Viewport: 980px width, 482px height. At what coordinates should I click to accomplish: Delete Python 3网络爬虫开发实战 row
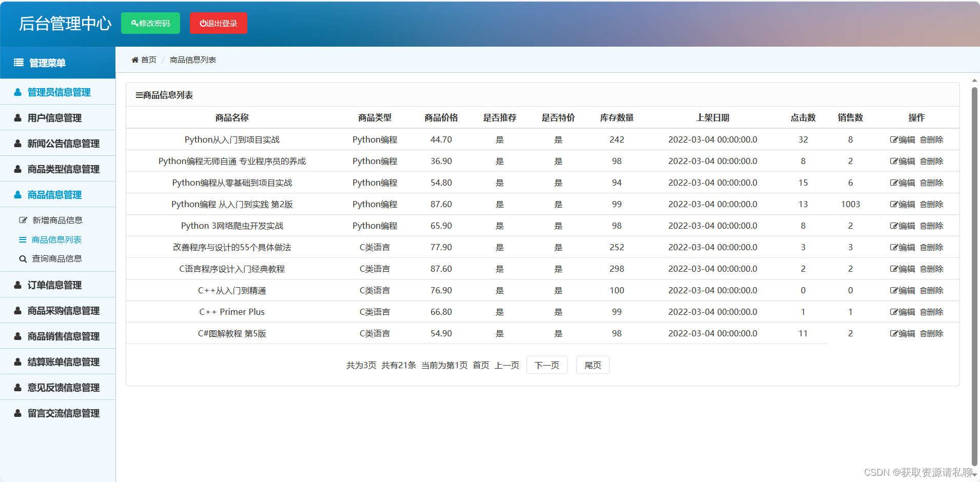tap(932, 226)
